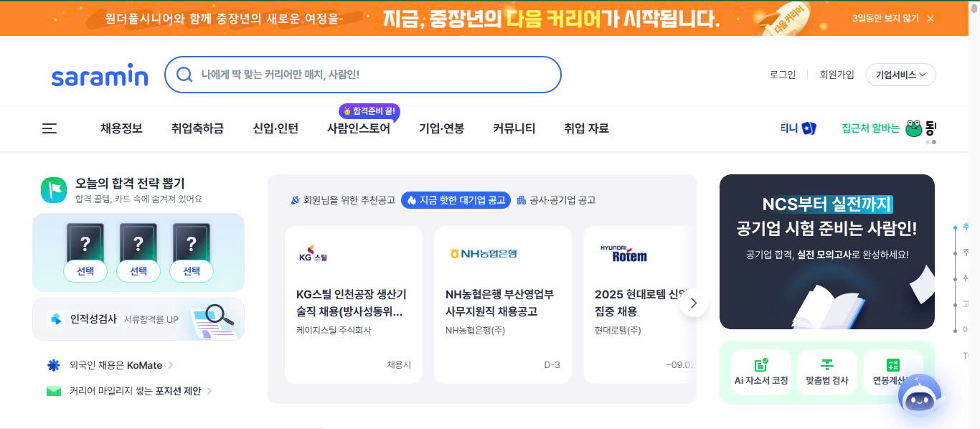
Task: Show next job cards with arrow button
Action: [693, 303]
